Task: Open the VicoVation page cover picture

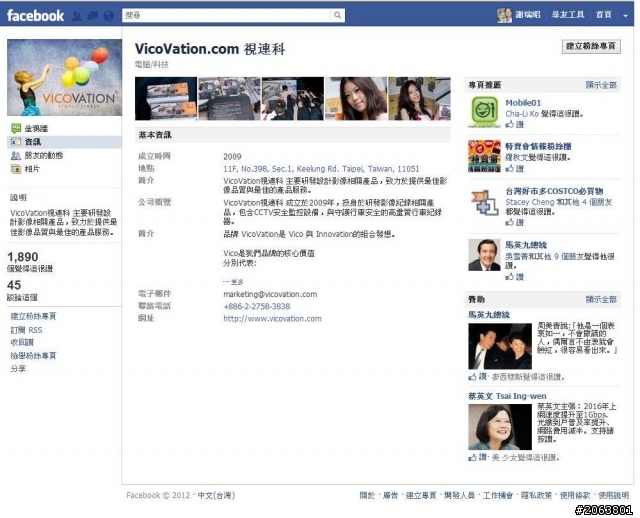Action: tap(64, 78)
